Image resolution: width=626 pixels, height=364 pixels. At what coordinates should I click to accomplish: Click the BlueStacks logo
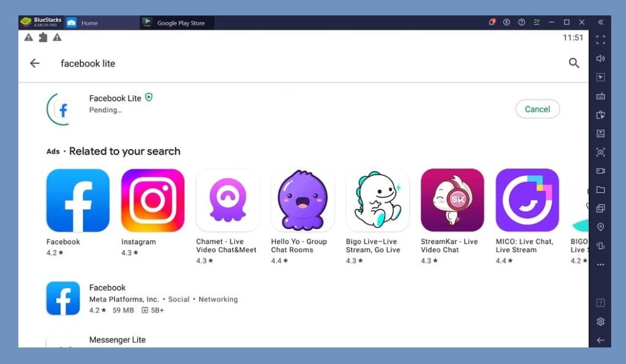click(26, 23)
